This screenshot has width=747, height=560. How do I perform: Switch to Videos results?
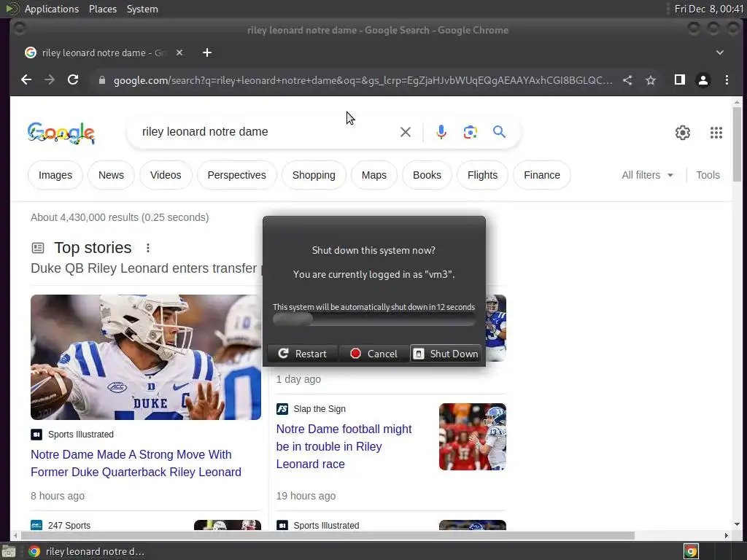point(166,175)
